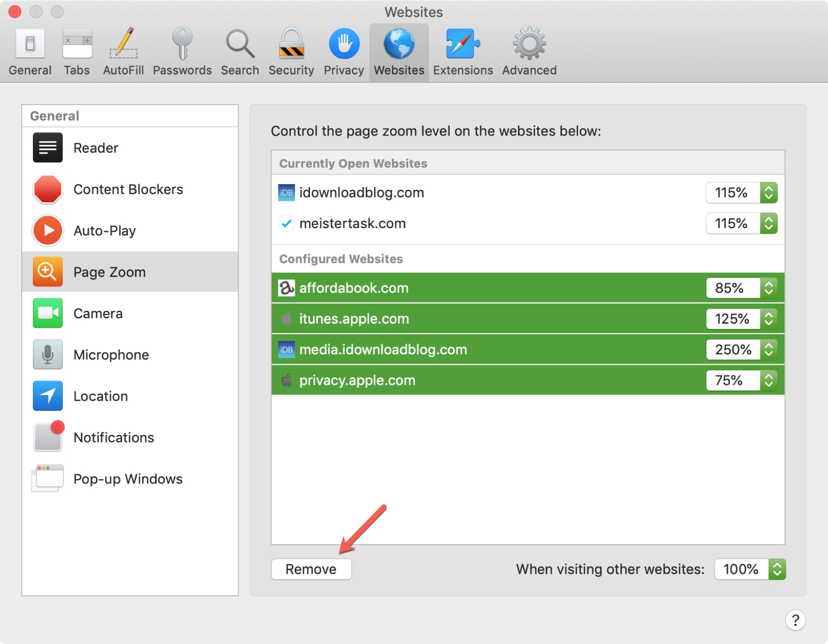The width and height of the screenshot is (828, 644).
Task: Click the Search tab label
Action: [240, 70]
